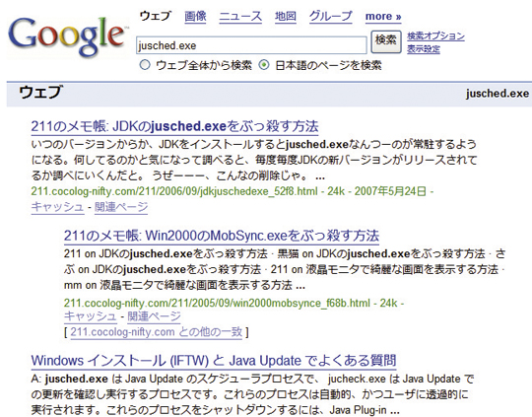Open キャッシュ link of first result

pos(57,206)
